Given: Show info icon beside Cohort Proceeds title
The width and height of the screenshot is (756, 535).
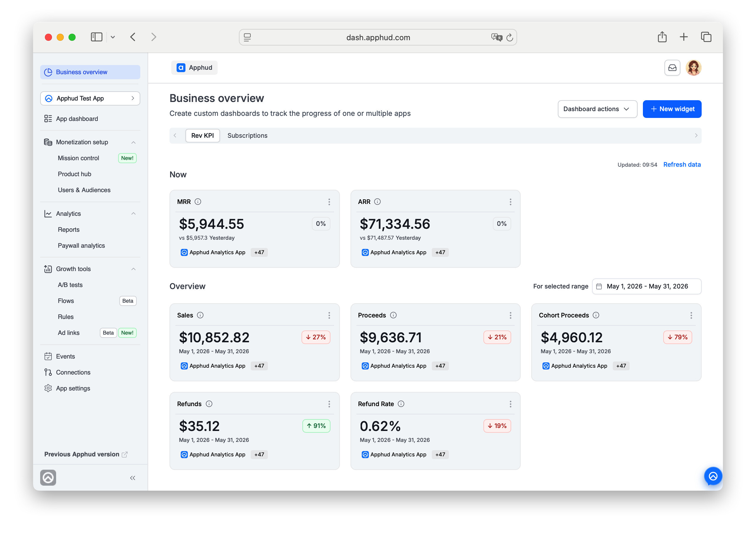Looking at the screenshot, I should coord(596,315).
